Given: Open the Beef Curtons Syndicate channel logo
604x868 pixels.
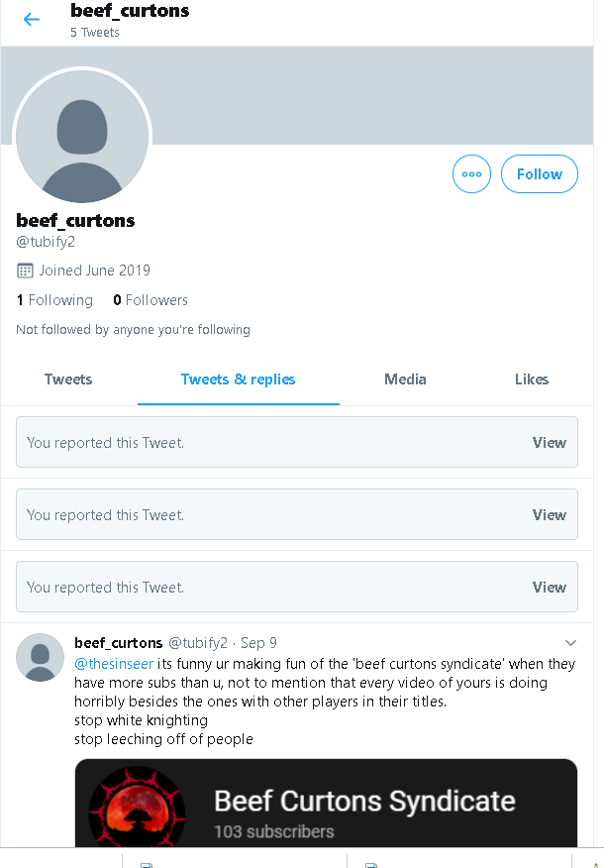Looking at the screenshot, I should pos(137,808).
